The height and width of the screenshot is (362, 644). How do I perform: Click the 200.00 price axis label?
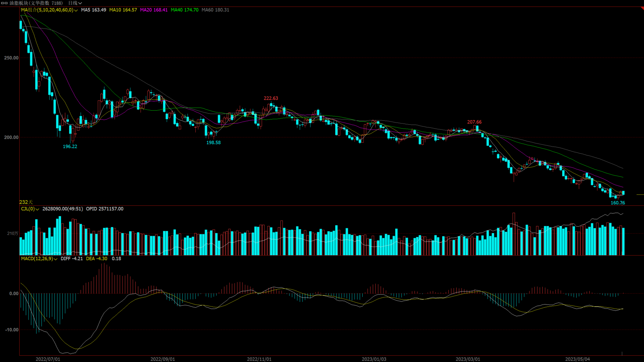[11, 137]
